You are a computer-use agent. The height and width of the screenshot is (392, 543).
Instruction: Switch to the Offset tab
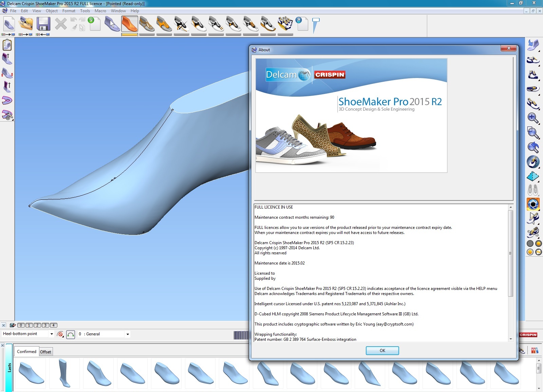pos(45,352)
